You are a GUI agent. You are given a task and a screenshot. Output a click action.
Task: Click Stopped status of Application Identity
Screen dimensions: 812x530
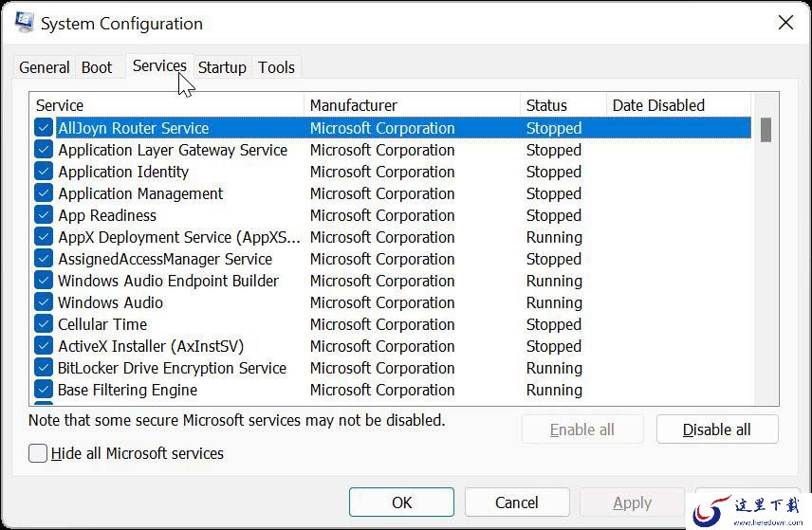(x=554, y=172)
